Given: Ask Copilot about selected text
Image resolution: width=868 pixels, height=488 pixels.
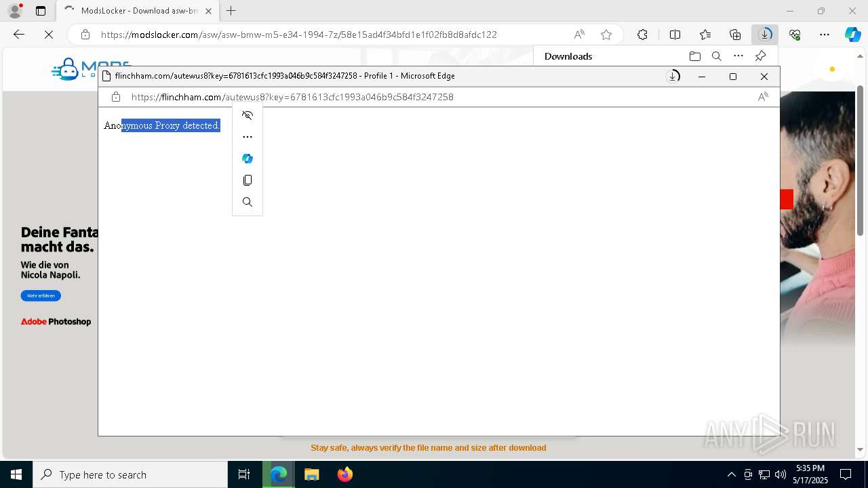Looking at the screenshot, I should 248,159.
